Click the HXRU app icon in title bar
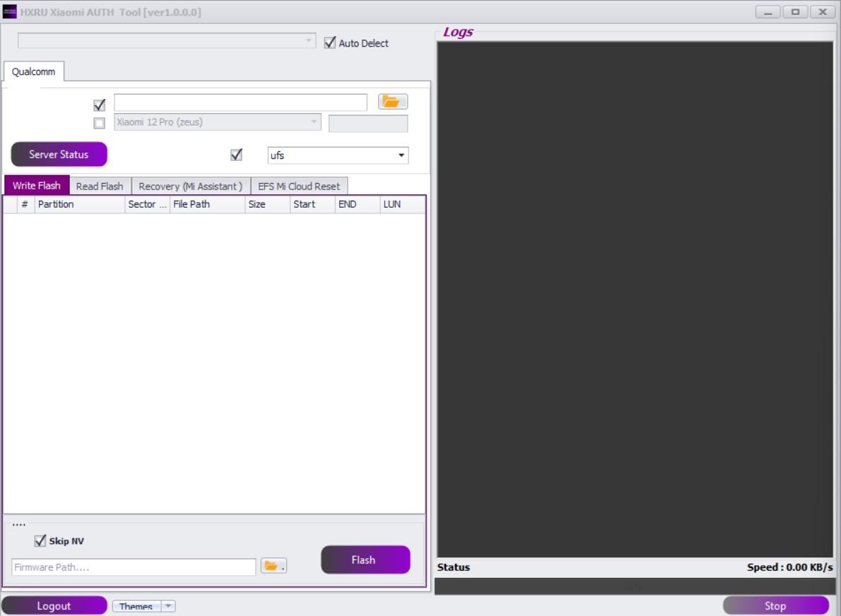The height and width of the screenshot is (616, 841). click(x=10, y=12)
